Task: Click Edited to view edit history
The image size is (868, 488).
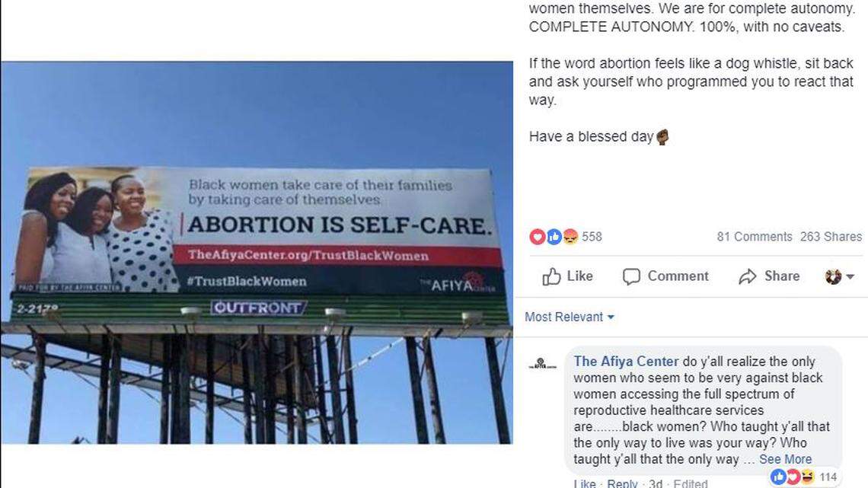Action: coord(690,483)
